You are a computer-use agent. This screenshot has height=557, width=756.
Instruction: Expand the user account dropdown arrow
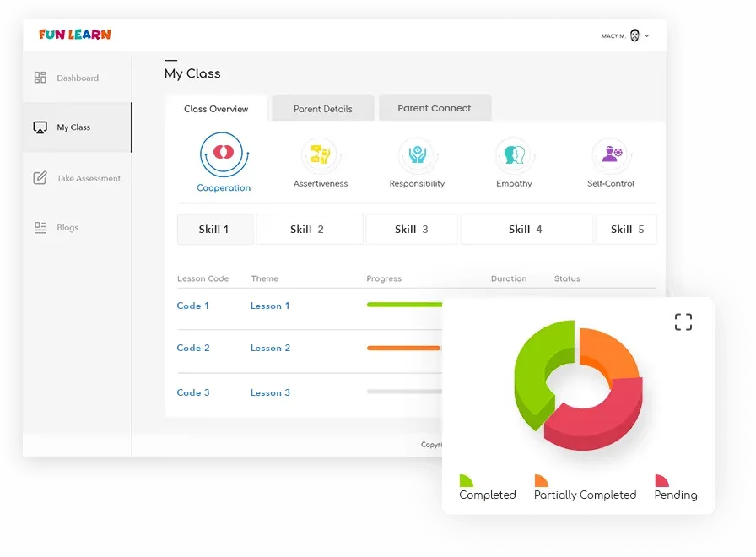(647, 36)
